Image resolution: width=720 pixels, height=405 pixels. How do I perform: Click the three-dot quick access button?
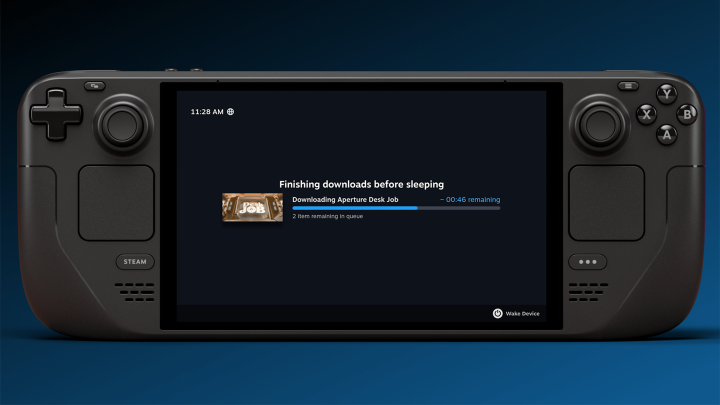click(x=588, y=262)
